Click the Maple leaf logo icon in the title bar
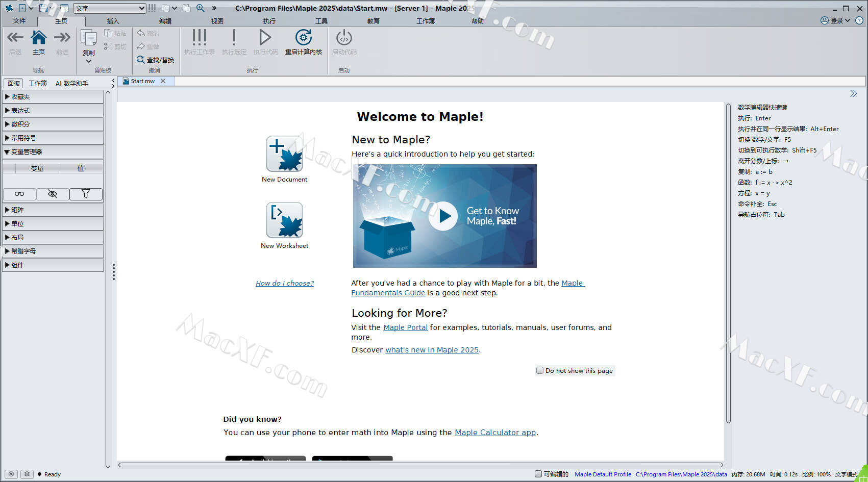This screenshot has width=868, height=482. pos(9,8)
